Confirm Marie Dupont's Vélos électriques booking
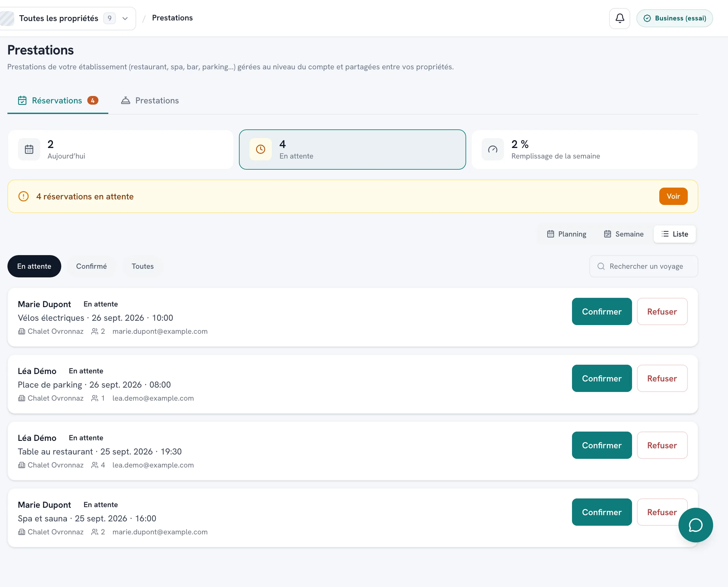This screenshot has width=728, height=587. (601, 311)
